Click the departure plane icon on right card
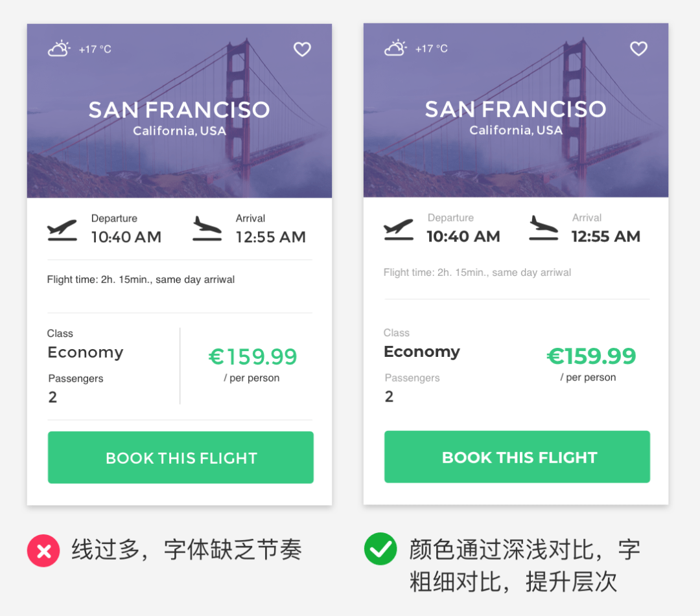Viewport: 700px width, 616px height. tap(399, 229)
